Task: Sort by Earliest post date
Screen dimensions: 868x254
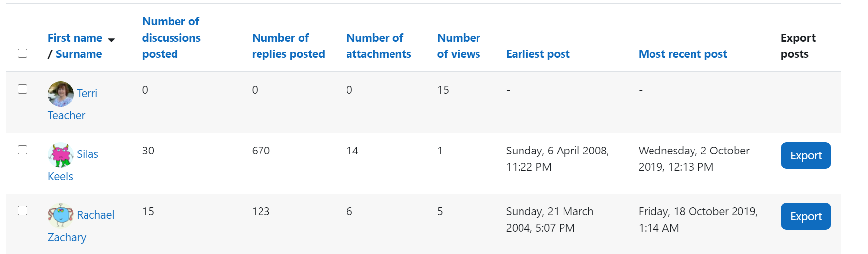Action: [538, 54]
